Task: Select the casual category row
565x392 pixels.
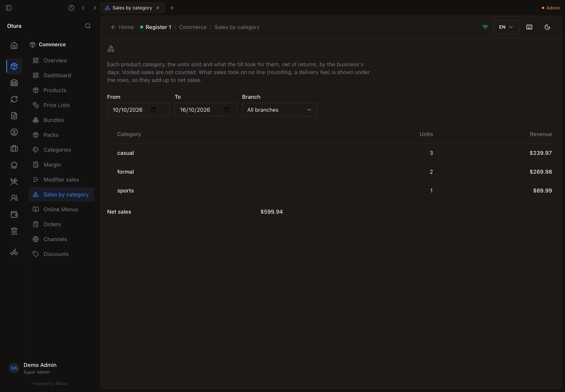Action: [x=331, y=153]
